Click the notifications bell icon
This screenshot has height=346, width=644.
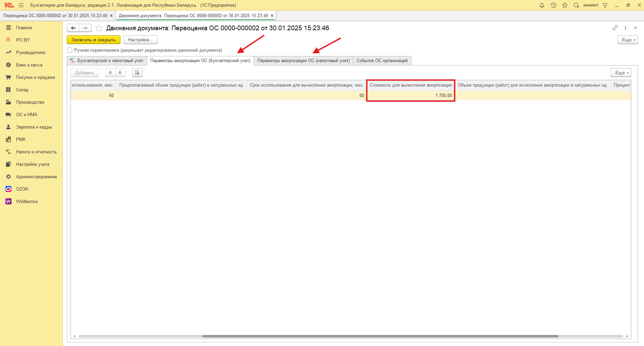coord(542,5)
